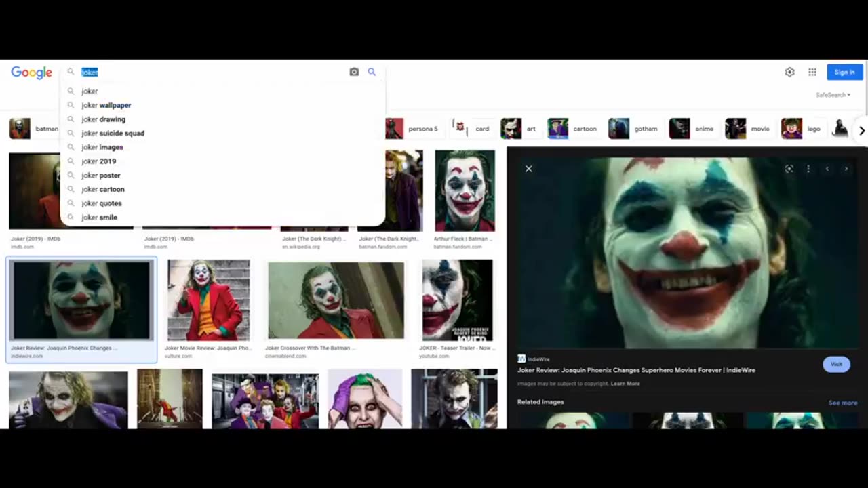Click the highlighted joker text in search box
The height and width of the screenshot is (488, 868).
pyautogui.click(x=90, y=72)
